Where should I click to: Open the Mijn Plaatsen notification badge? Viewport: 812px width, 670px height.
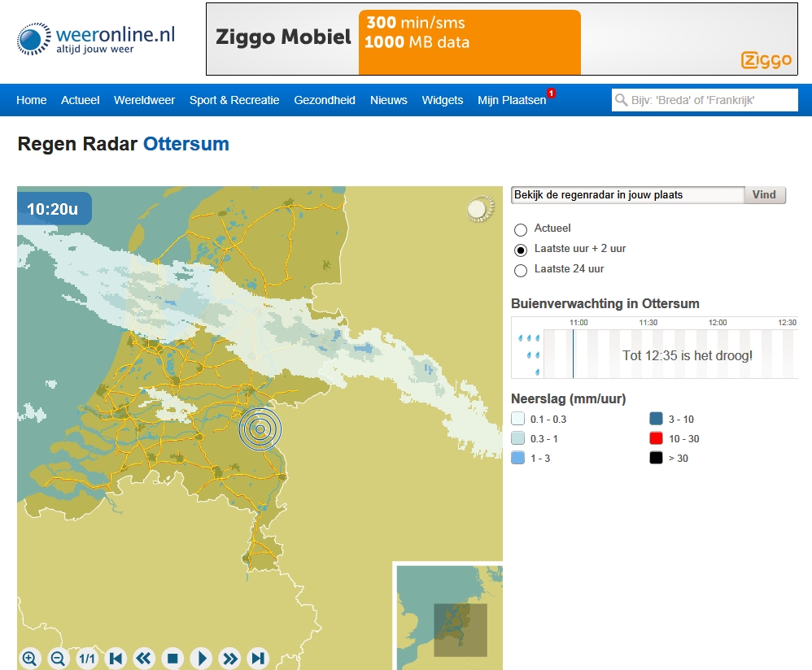point(551,94)
